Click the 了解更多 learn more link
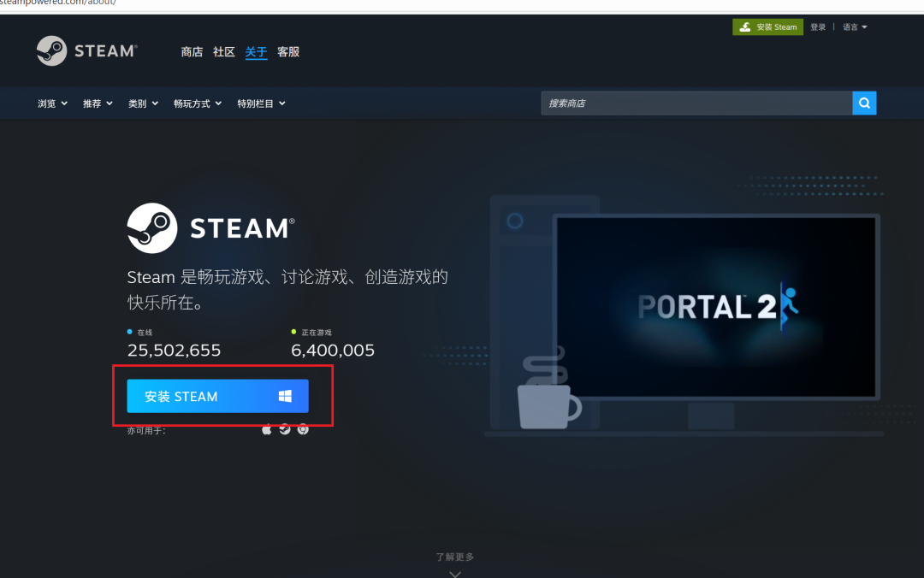Image resolution: width=924 pixels, height=578 pixels. [454, 557]
